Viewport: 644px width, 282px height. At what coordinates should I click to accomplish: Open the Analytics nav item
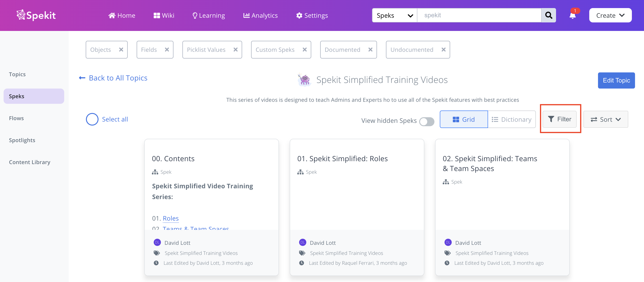coord(260,15)
